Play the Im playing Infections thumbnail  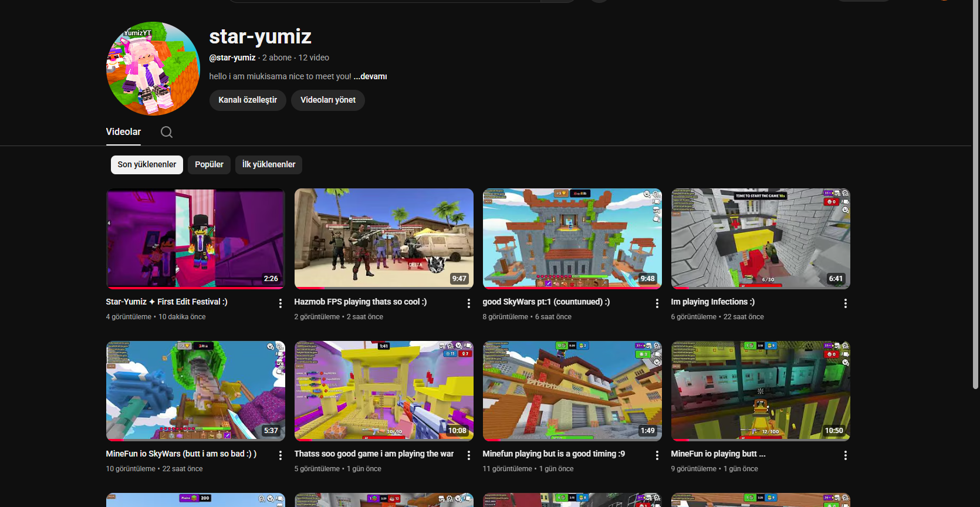pyautogui.click(x=761, y=238)
